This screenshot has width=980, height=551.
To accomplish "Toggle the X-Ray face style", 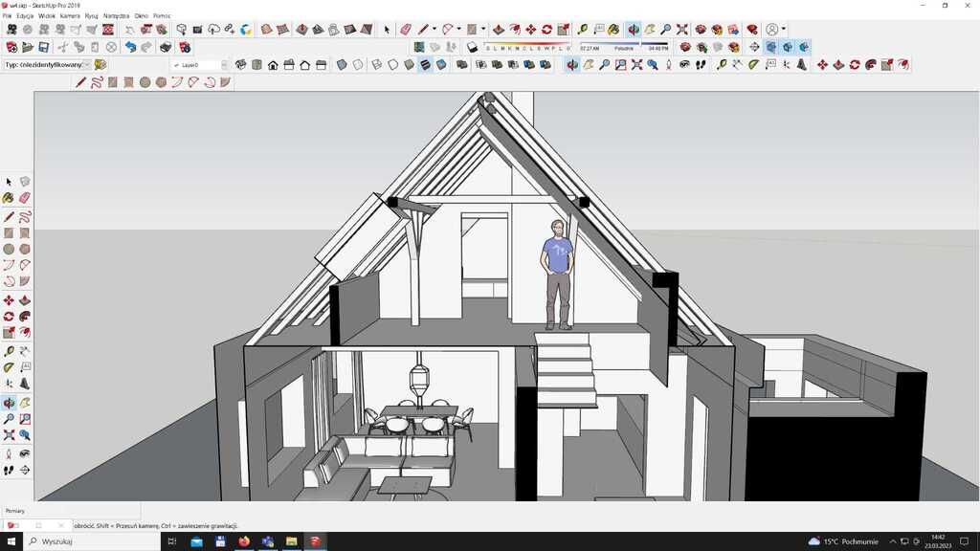I will [x=342, y=65].
